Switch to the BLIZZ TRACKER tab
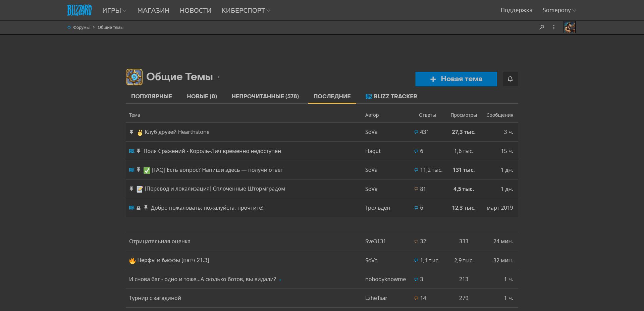 coord(391,96)
